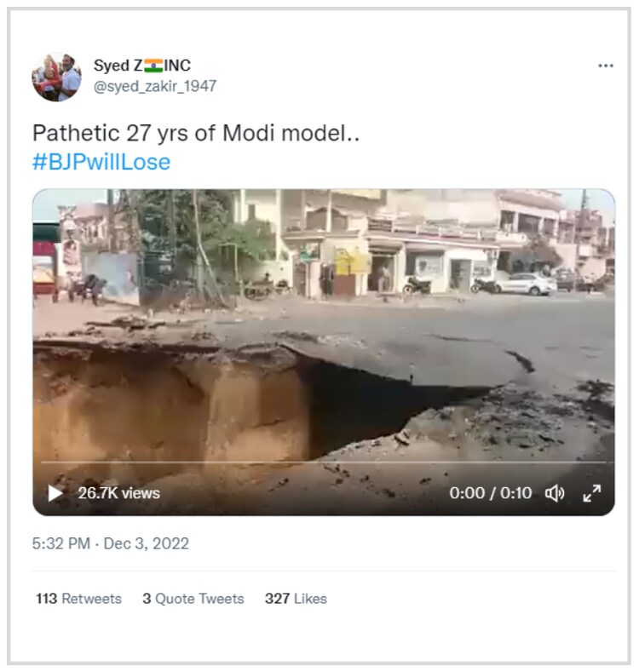Open the #BJPwillLose hashtag
The height and width of the screenshot is (672, 639).
pyautogui.click(x=101, y=162)
